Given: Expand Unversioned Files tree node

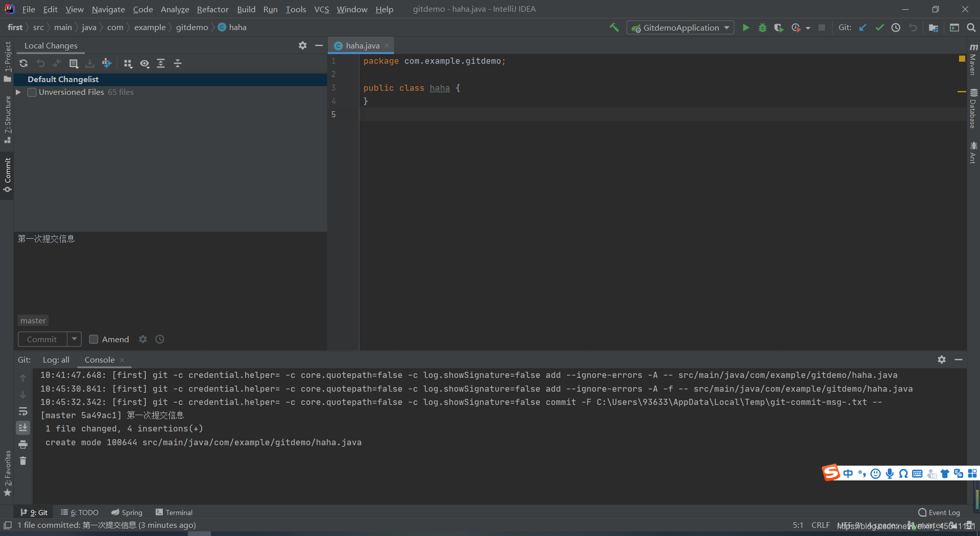Looking at the screenshot, I should pos(18,92).
